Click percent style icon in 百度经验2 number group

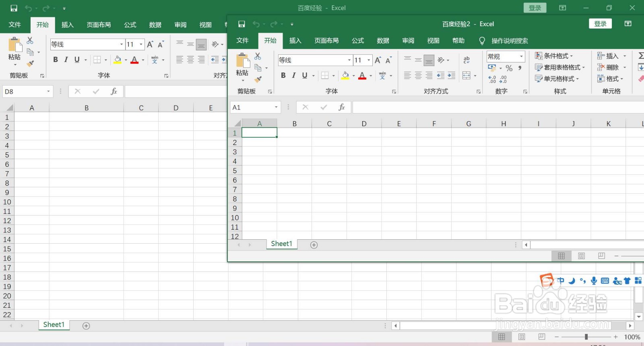point(509,68)
